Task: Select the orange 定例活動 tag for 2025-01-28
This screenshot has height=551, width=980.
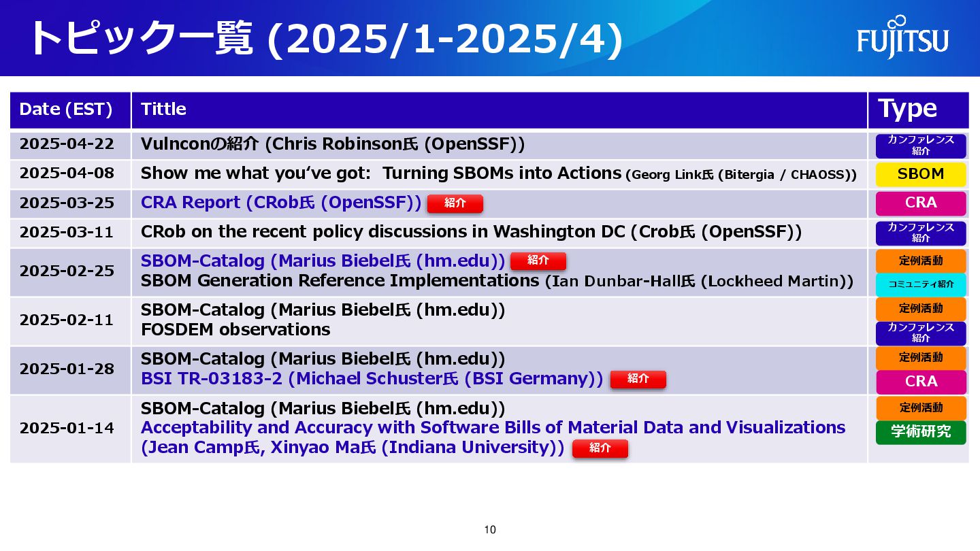Action: coord(921,358)
